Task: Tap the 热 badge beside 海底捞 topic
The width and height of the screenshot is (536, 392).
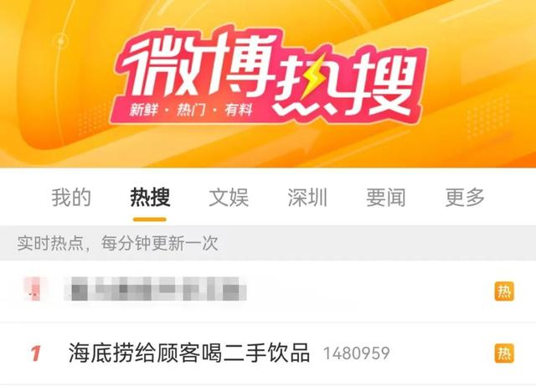Action: (504, 353)
